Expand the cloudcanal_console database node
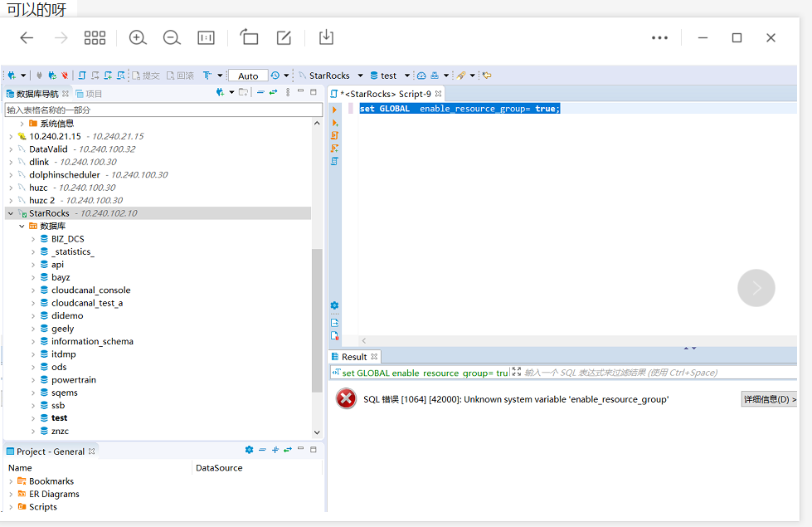 [x=32, y=290]
